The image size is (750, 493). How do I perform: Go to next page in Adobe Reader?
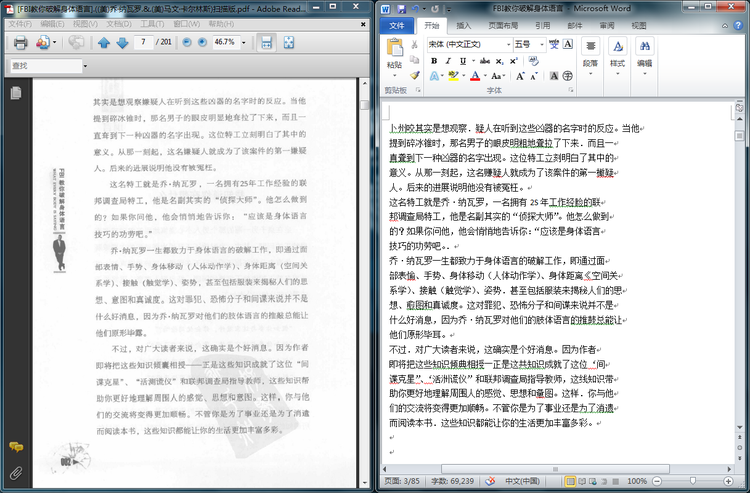point(123,43)
